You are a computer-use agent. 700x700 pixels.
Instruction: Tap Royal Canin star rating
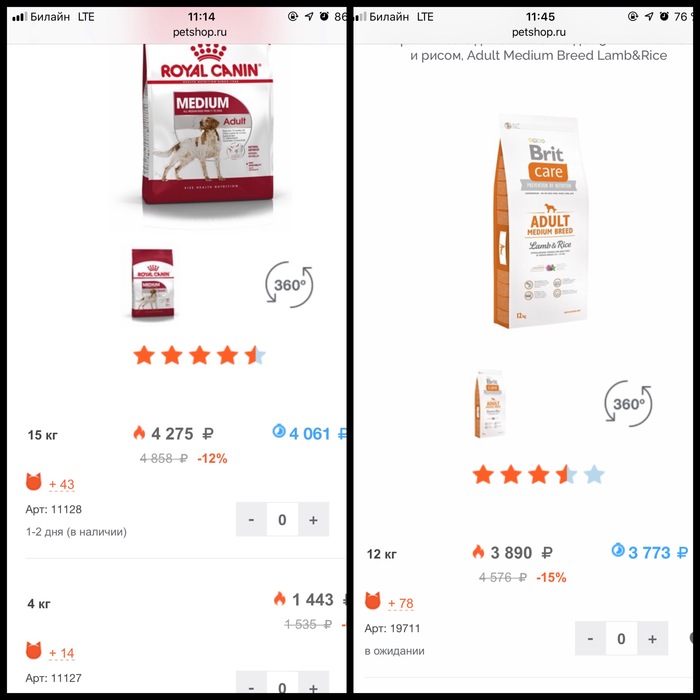(x=200, y=355)
